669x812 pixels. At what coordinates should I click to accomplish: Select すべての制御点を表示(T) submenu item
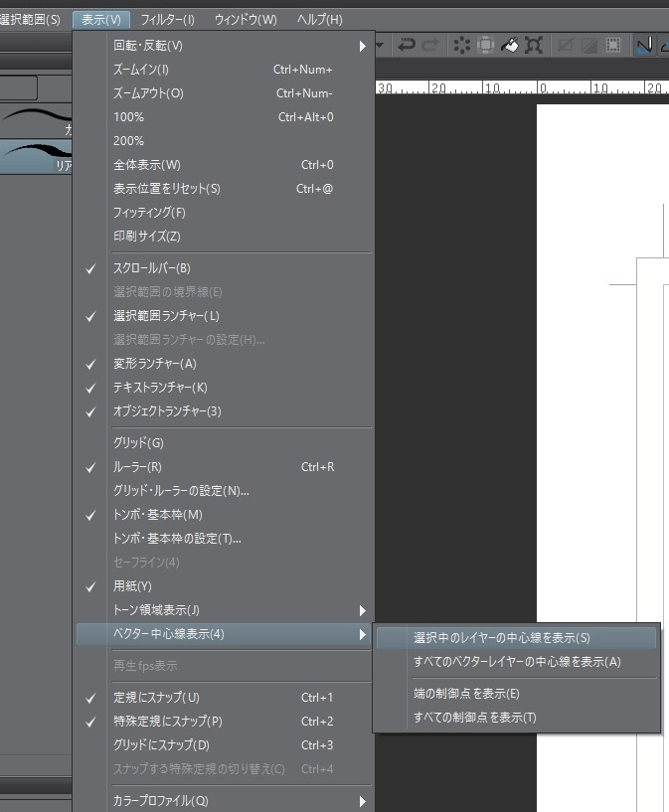[516, 718]
